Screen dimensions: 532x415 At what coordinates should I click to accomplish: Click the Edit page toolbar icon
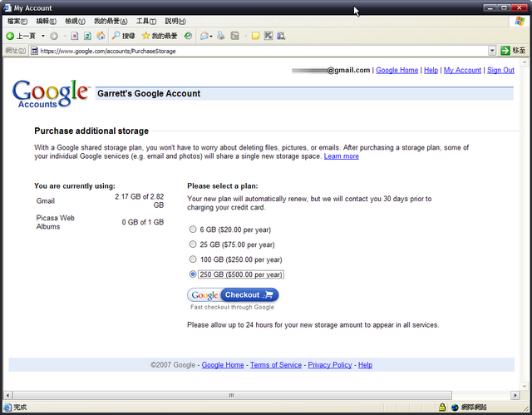[234, 36]
